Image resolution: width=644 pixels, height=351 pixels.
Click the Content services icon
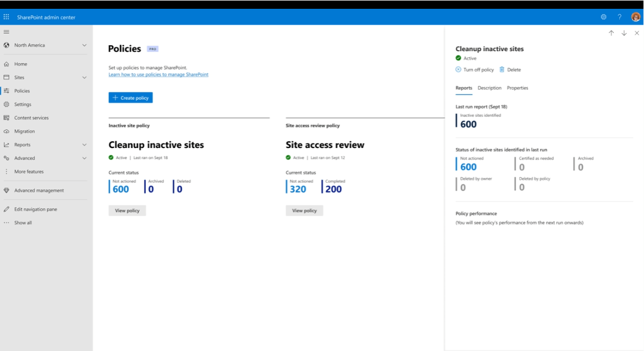[6, 118]
